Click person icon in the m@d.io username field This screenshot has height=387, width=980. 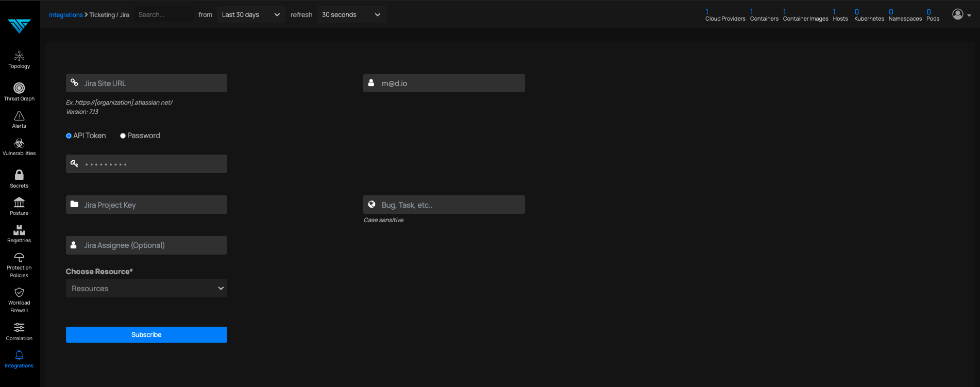[371, 82]
